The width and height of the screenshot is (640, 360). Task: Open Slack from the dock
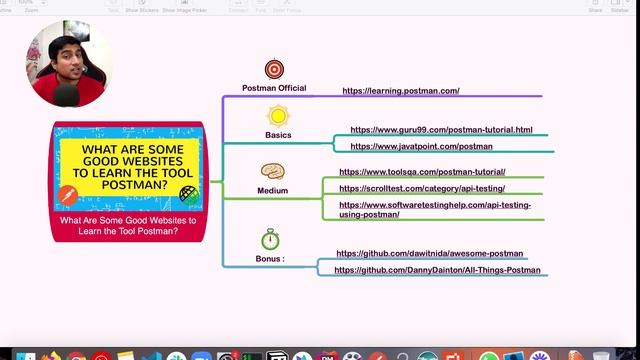click(x=177, y=356)
